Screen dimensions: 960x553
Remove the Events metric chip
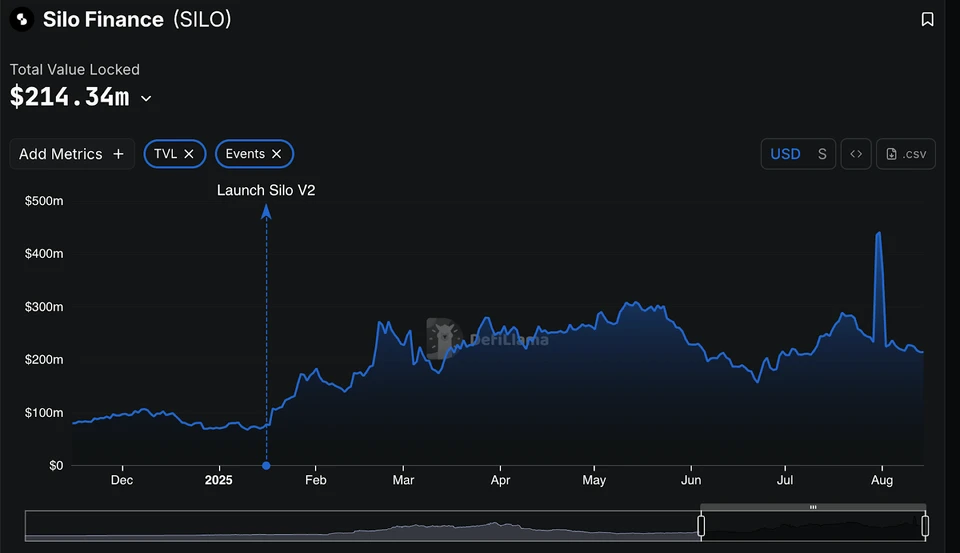(x=276, y=154)
